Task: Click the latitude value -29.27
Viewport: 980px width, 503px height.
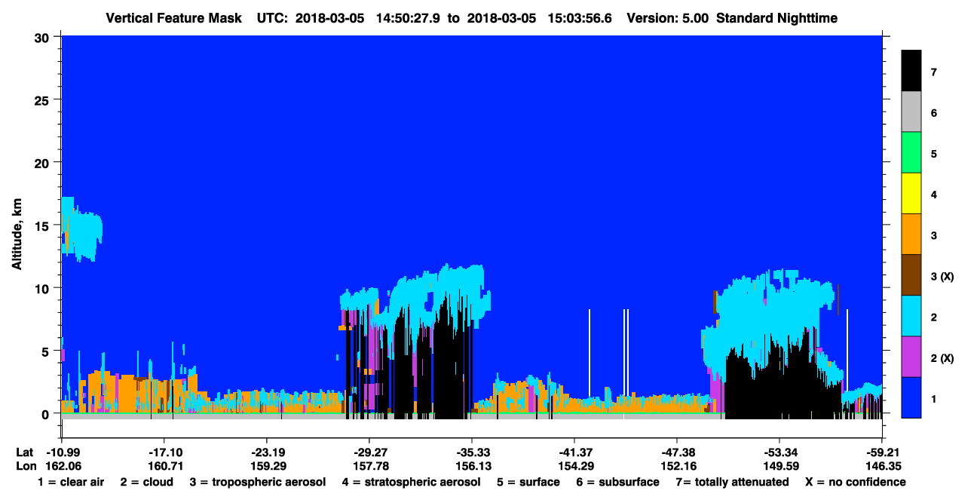Action: 369,452
